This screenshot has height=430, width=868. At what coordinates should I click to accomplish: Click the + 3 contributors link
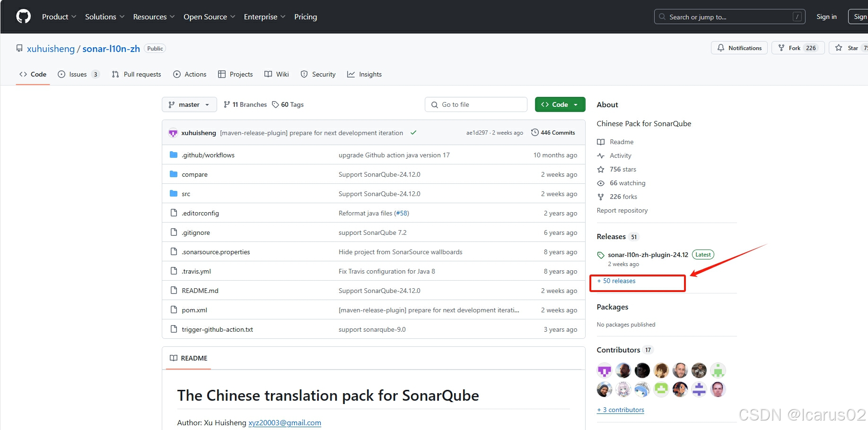click(x=621, y=410)
